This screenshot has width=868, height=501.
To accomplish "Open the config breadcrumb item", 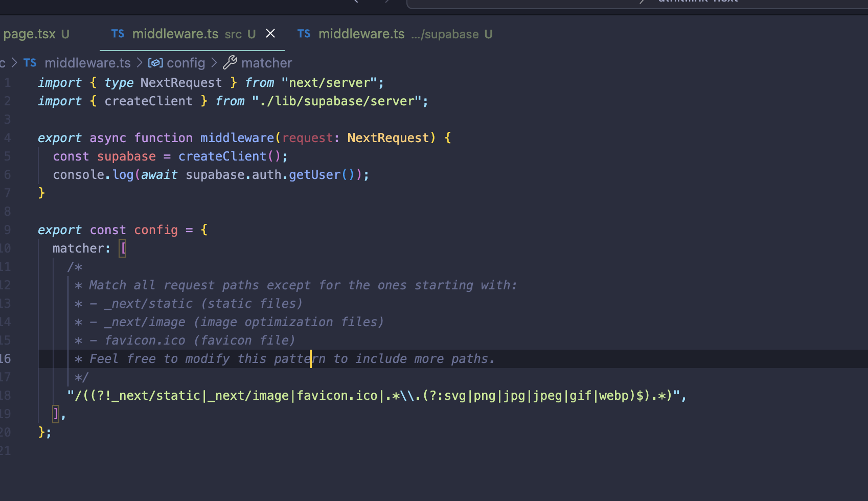I will pyautogui.click(x=186, y=63).
